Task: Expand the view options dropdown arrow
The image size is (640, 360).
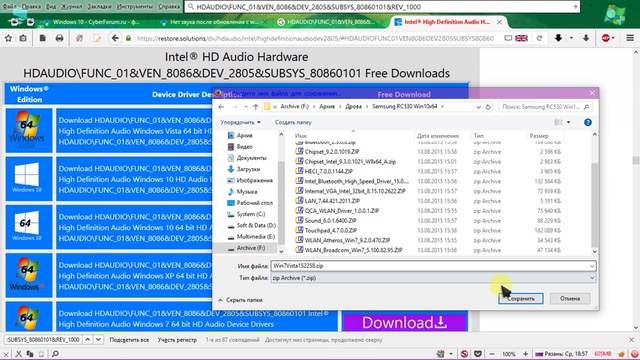Action: click(568, 122)
